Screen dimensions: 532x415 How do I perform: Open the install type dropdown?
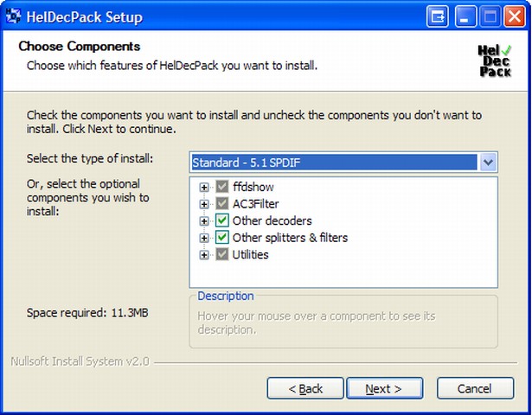[x=488, y=163]
